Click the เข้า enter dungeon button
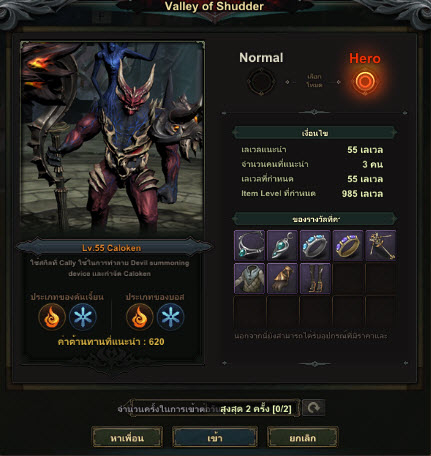The width and height of the screenshot is (431, 456). click(215, 437)
